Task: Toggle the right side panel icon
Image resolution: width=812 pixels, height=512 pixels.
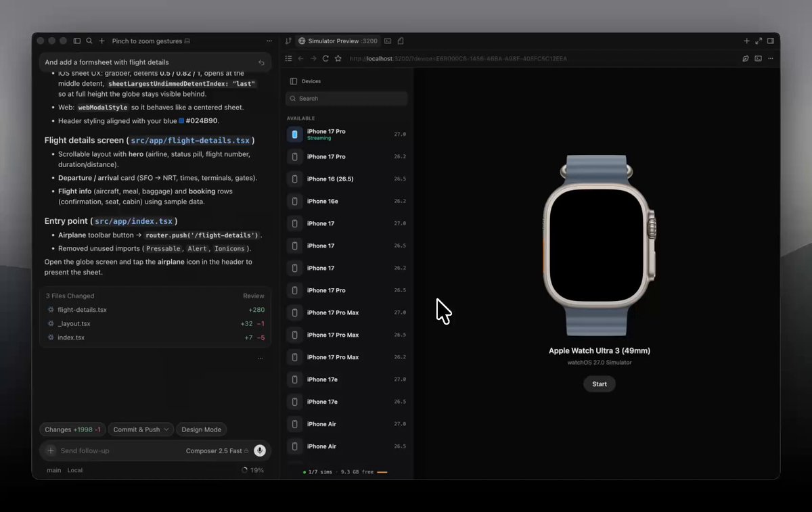Action: coord(771,41)
